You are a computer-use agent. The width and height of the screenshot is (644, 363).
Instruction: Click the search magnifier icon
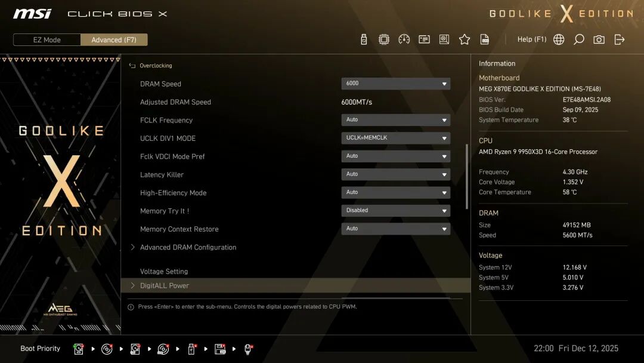tap(578, 39)
